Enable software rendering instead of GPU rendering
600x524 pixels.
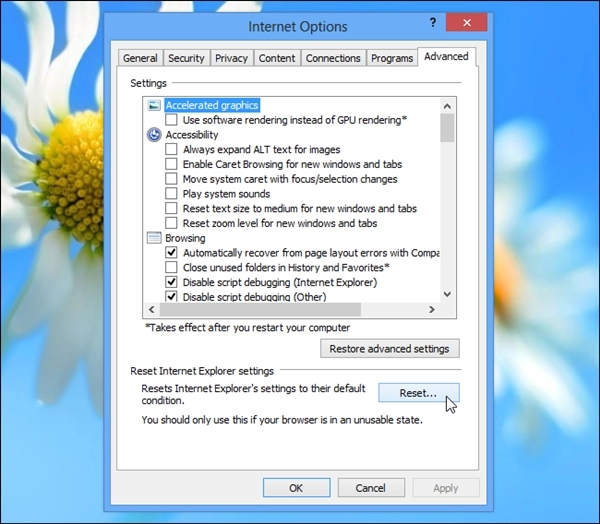click(171, 120)
